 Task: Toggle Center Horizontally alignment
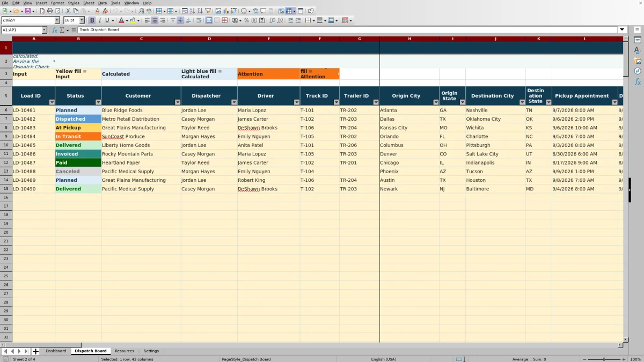coord(155,20)
